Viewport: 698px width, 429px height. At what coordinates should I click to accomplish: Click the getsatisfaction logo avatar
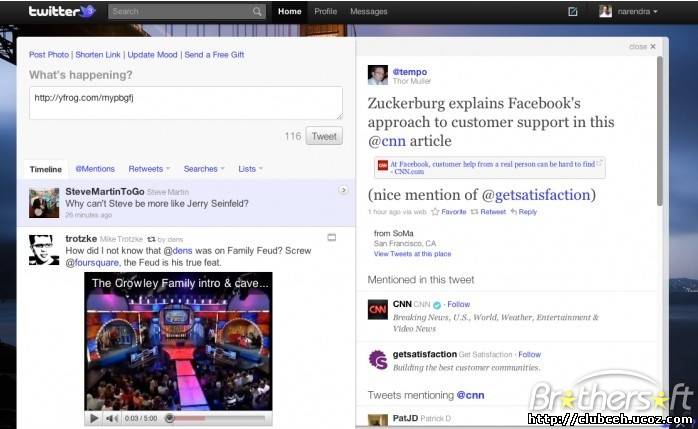pos(378,360)
